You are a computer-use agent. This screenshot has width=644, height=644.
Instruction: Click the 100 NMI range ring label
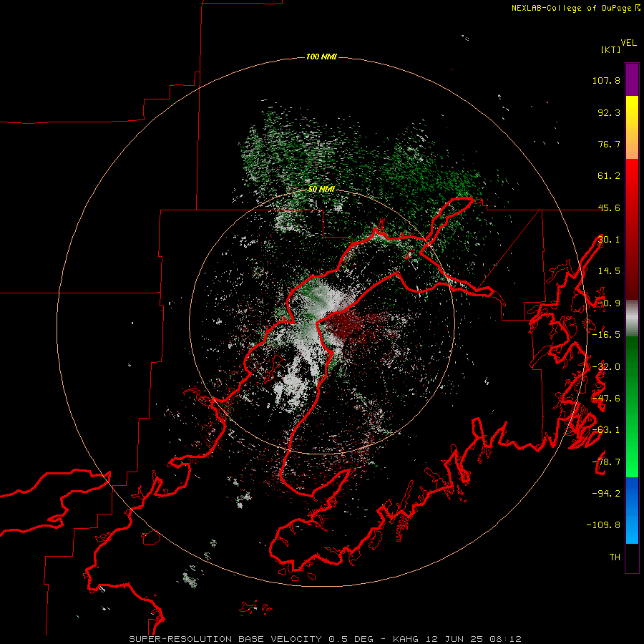321,57
